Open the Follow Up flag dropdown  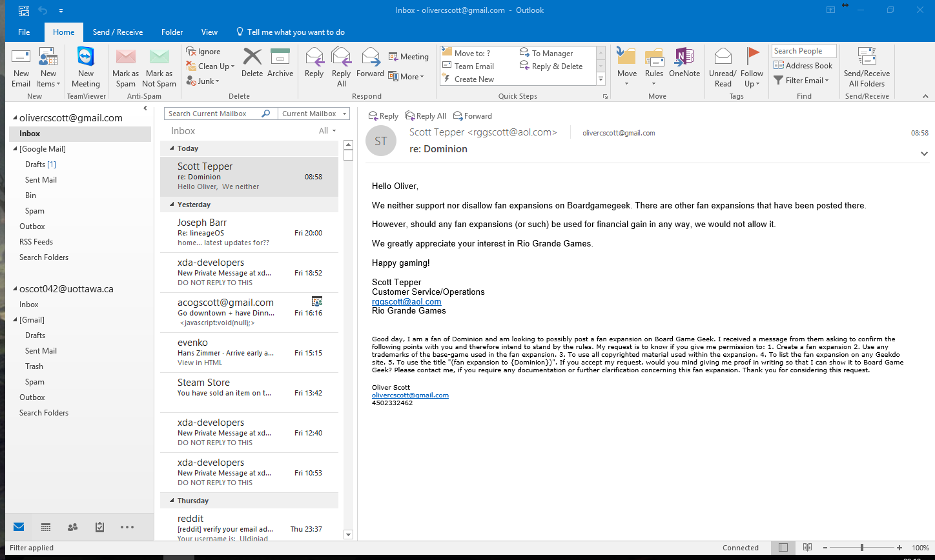click(x=752, y=67)
